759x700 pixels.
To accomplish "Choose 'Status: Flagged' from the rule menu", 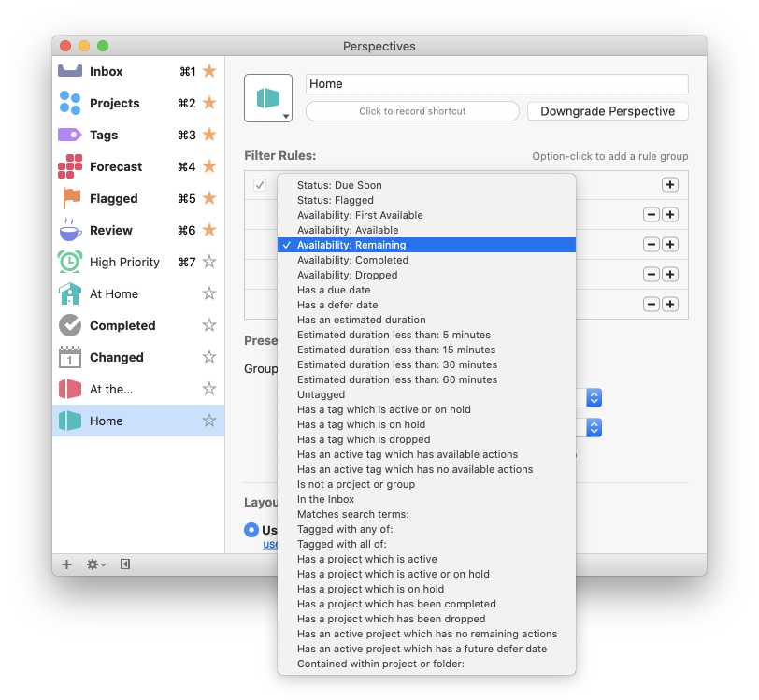I will pyautogui.click(x=335, y=200).
